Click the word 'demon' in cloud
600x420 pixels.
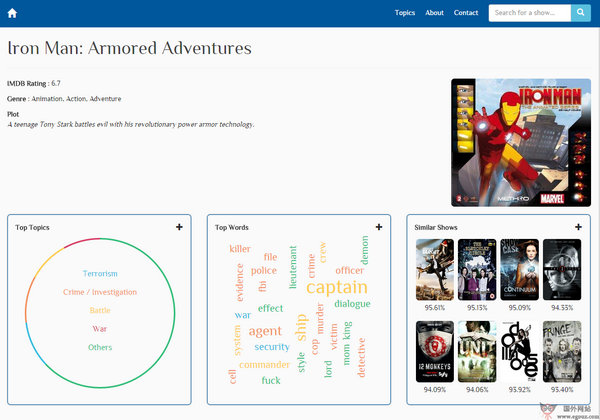(364, 250)
